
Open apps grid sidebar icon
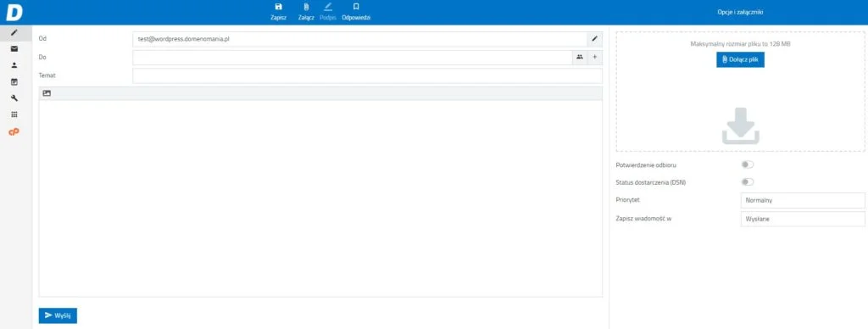(14, 114)
